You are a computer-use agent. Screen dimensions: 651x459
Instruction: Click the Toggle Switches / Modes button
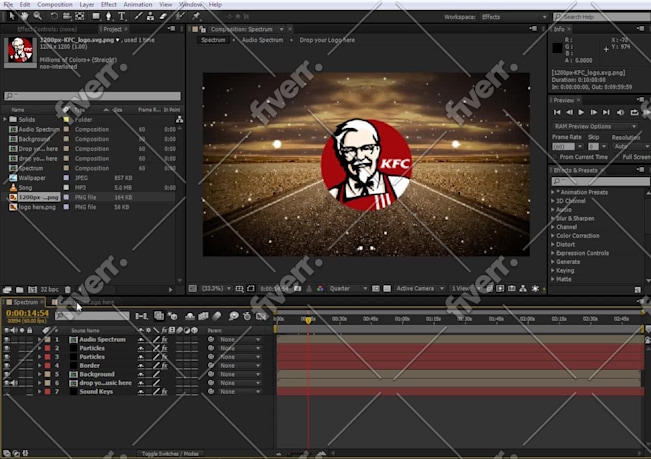[x=170, y=454]
